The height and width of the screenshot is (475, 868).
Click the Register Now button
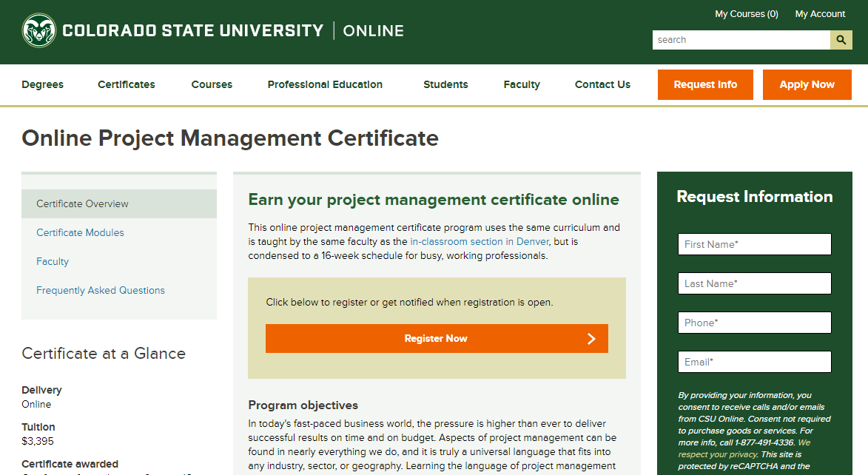(x=437, y=338)
